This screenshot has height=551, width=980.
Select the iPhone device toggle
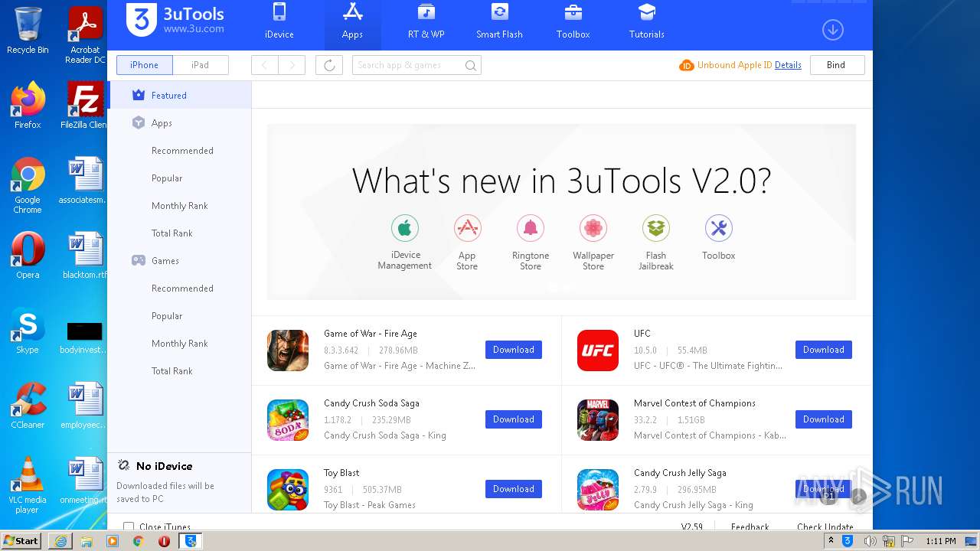144,65
